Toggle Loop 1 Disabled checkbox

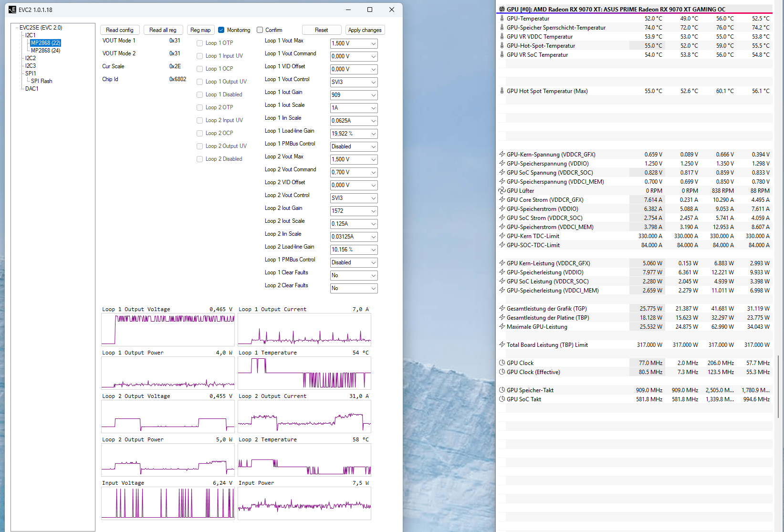pyautogui.click(x=200, y=94)
